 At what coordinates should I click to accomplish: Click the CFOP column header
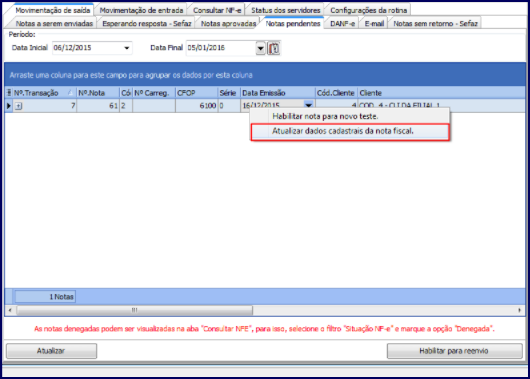pyautogui.click(x=196, y=93)
